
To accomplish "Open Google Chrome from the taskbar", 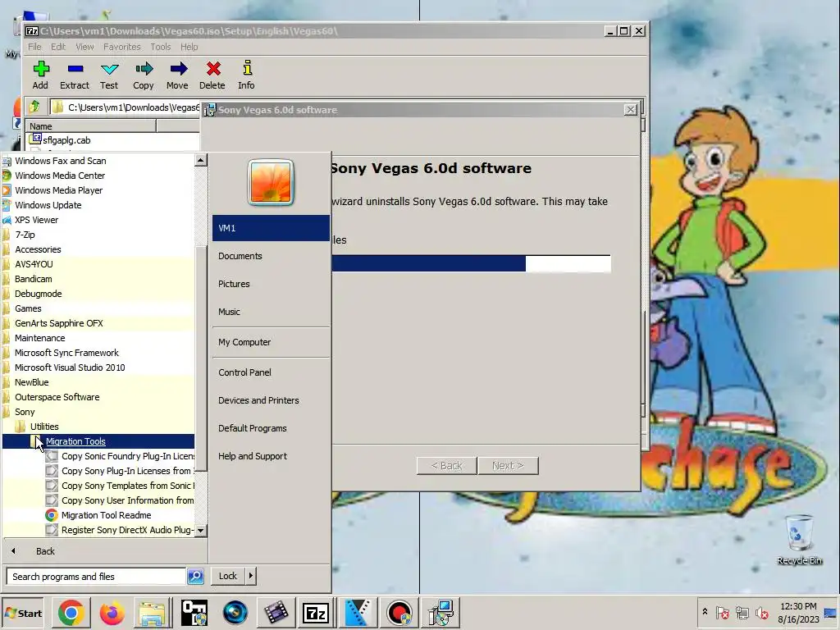I will click(x=71, y=613).
